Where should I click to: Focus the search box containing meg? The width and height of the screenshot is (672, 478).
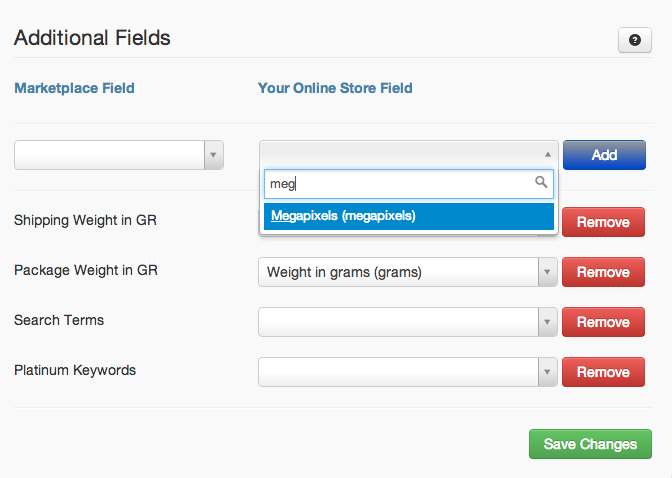click(409, 184)
